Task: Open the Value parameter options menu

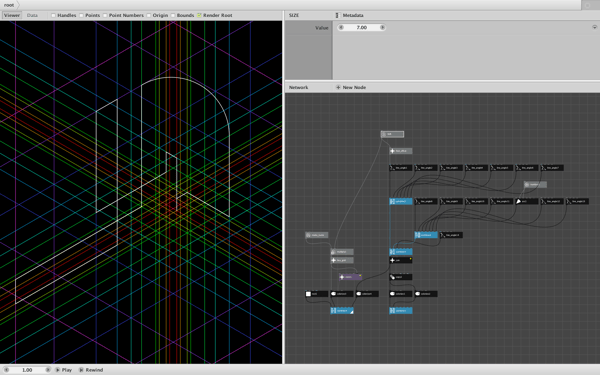Action: click(594, 27)
